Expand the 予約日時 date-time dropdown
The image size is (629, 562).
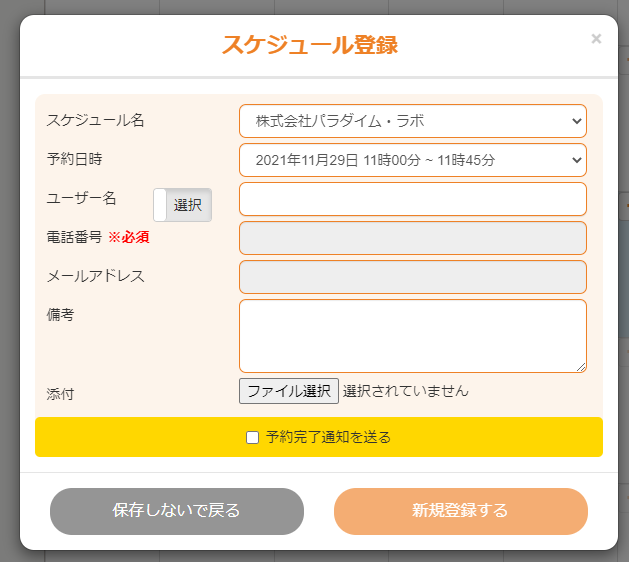[x=412, y=160]
